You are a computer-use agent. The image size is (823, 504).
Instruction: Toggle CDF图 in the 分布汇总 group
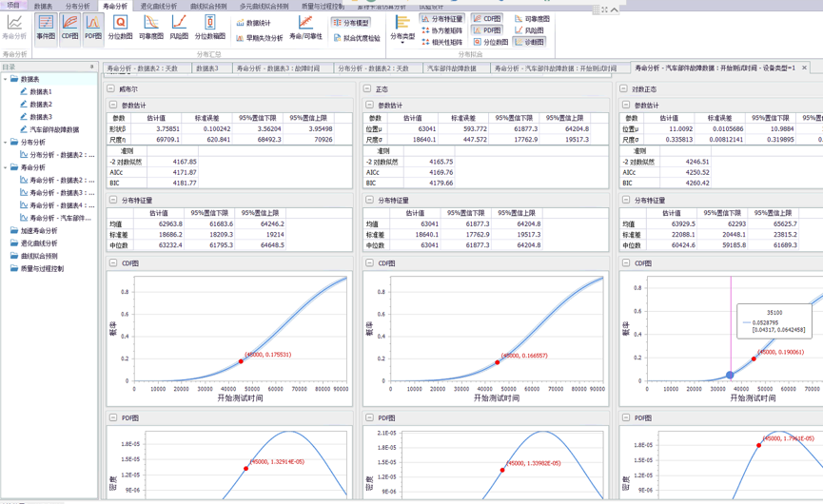[69, 28]
